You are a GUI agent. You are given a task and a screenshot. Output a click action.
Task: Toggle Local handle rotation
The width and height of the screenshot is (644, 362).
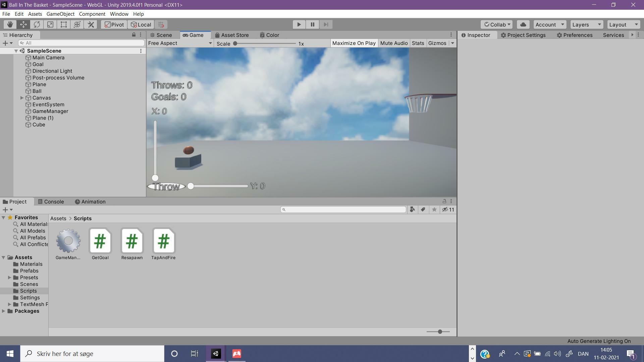tap(141, 24)
